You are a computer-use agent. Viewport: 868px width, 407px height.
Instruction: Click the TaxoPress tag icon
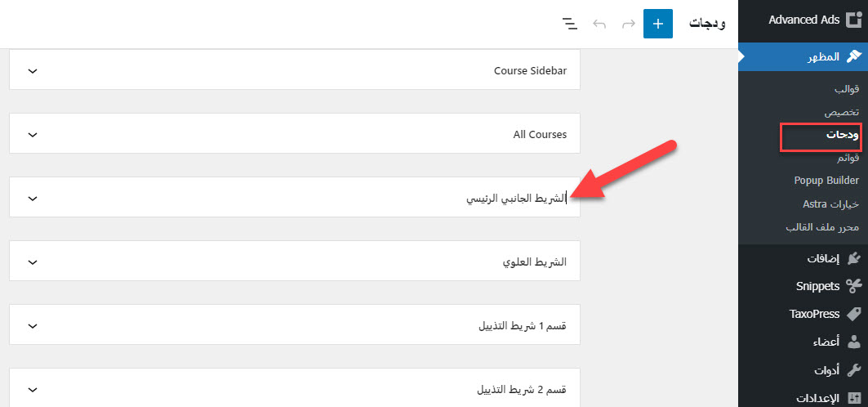854,314
